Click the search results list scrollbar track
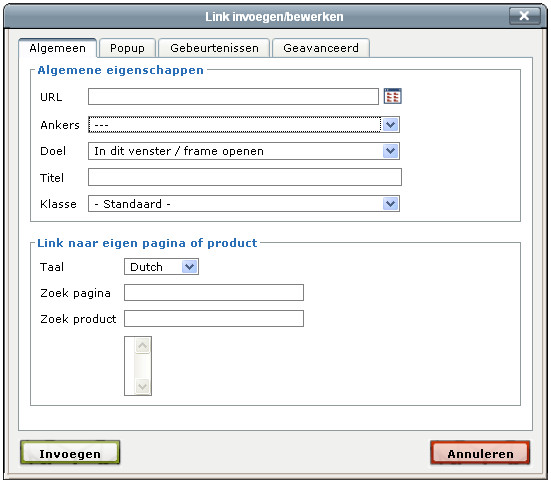The height and width of the screenshot is (484, 551). click(x=143, y=366)
